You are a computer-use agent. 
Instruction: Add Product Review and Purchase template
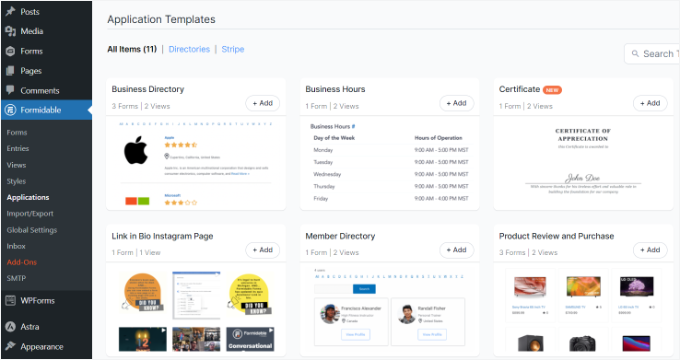[x=650, y=250]
